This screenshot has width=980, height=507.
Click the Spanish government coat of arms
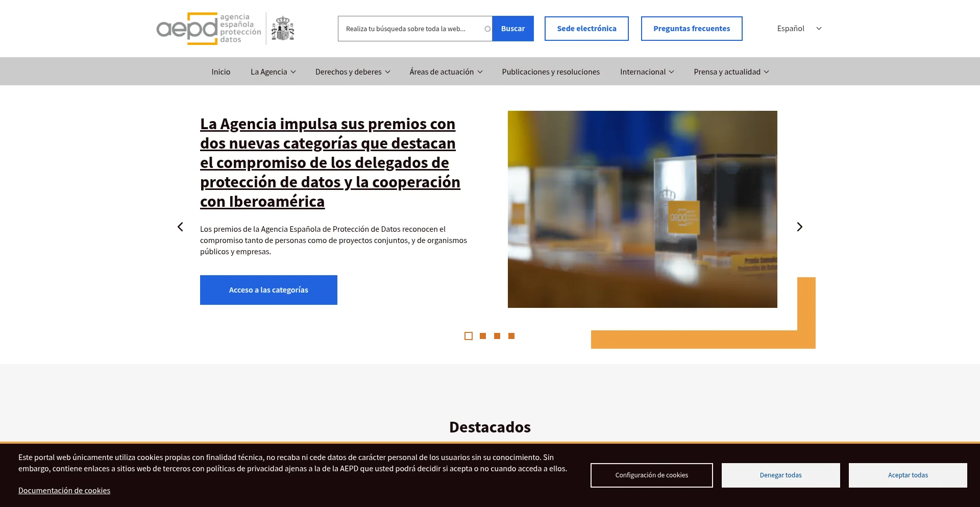tap(282, 29)
